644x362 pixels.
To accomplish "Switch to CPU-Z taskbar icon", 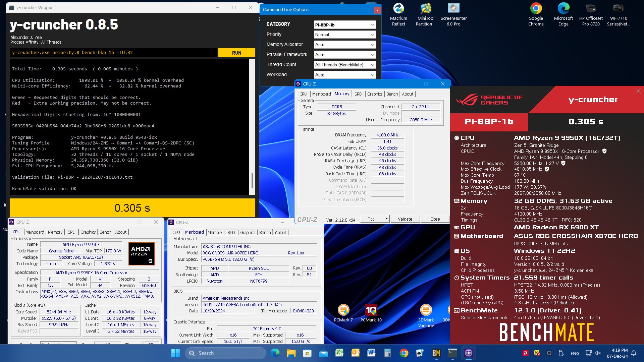I will pos(469,353).
